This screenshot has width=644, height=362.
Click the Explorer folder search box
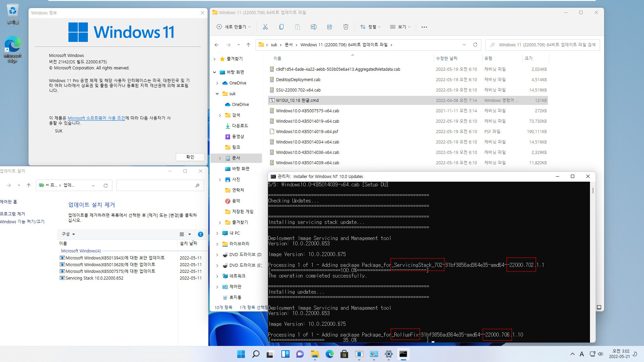click(543, 45)
